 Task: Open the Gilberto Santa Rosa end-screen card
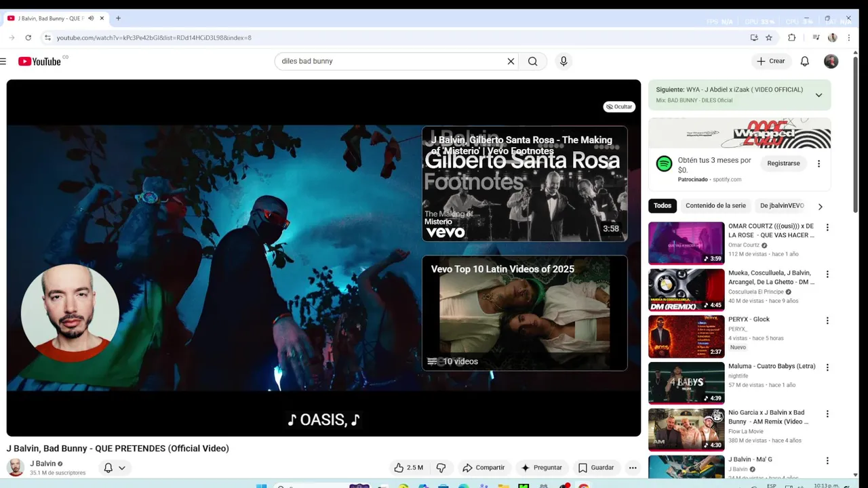[525, 184]
